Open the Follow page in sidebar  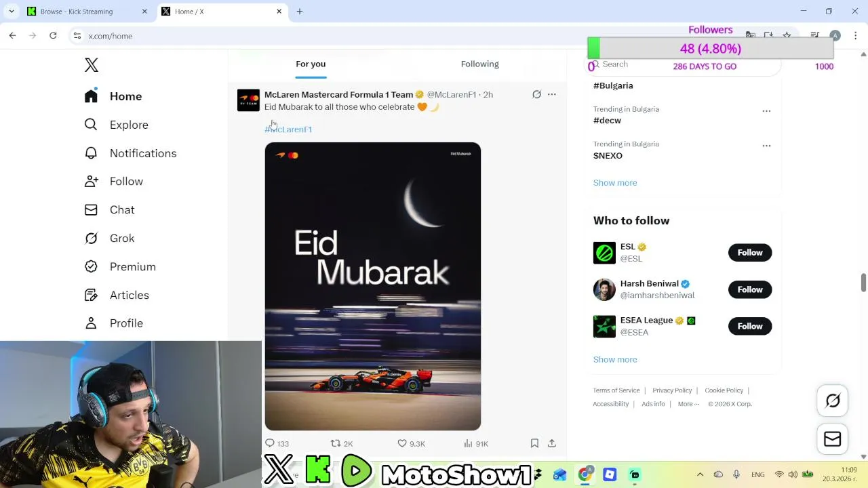[x=113, y=182]
